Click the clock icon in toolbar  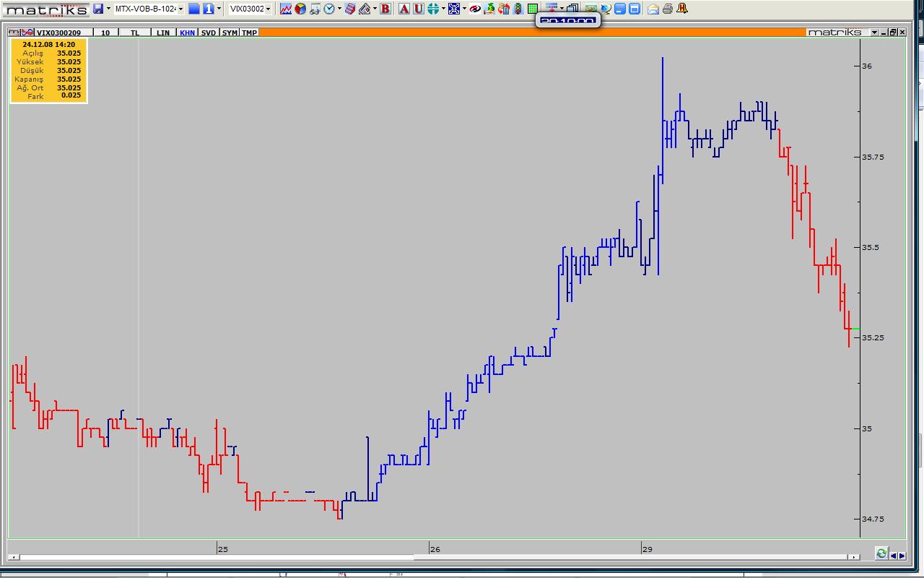pos(329,9)
